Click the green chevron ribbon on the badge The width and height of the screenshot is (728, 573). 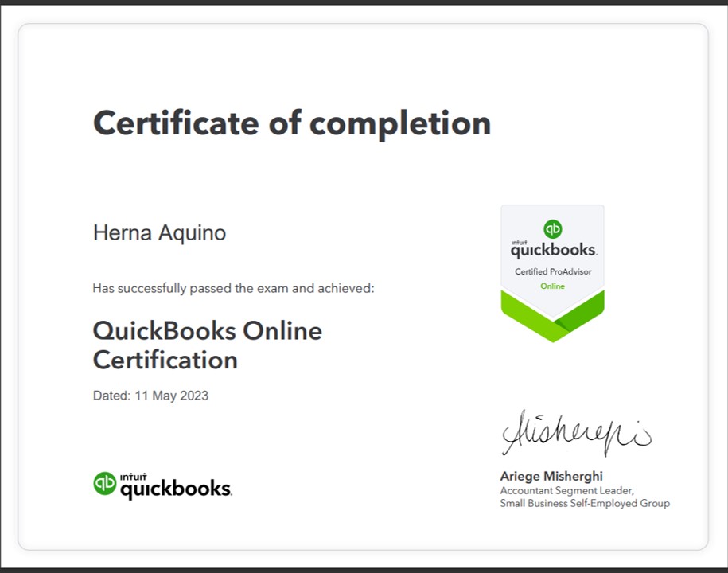pos(552,318)
